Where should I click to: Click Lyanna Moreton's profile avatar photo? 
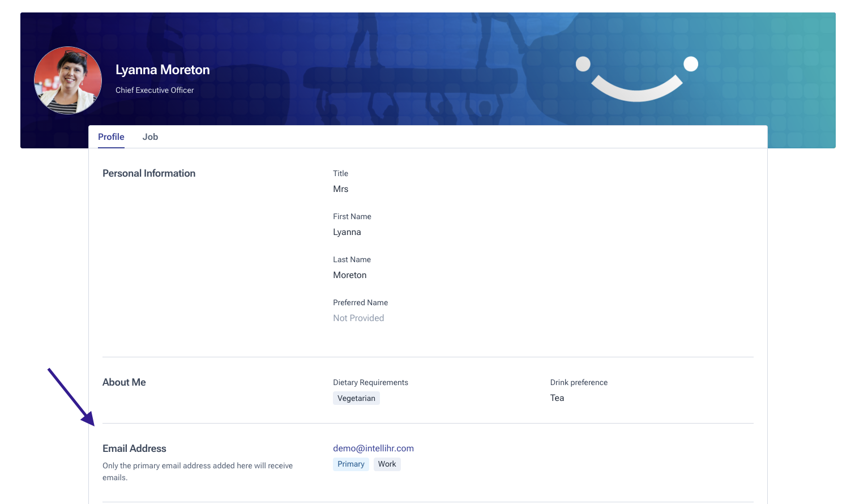[x=68, y=80]
